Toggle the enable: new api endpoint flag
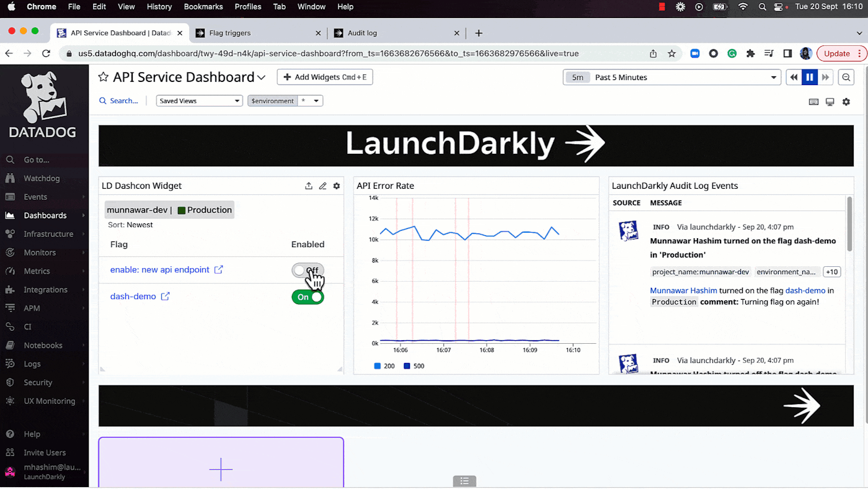Image resolution: width=868 pixels, height=489 pixels. click(x=308, y=271)
